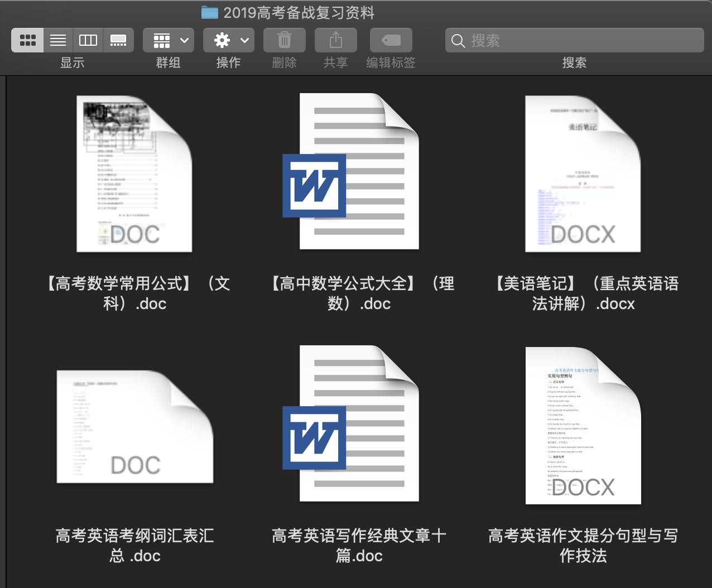Switch to icon view in the 显示 segment

coord(27,40)
